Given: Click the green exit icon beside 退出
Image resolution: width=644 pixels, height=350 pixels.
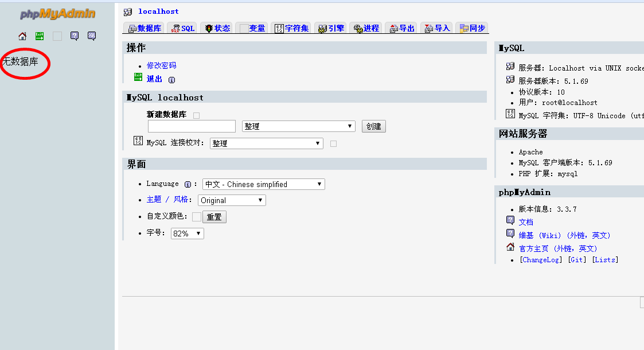Looking at the screenshot, I should pos(138,77).
